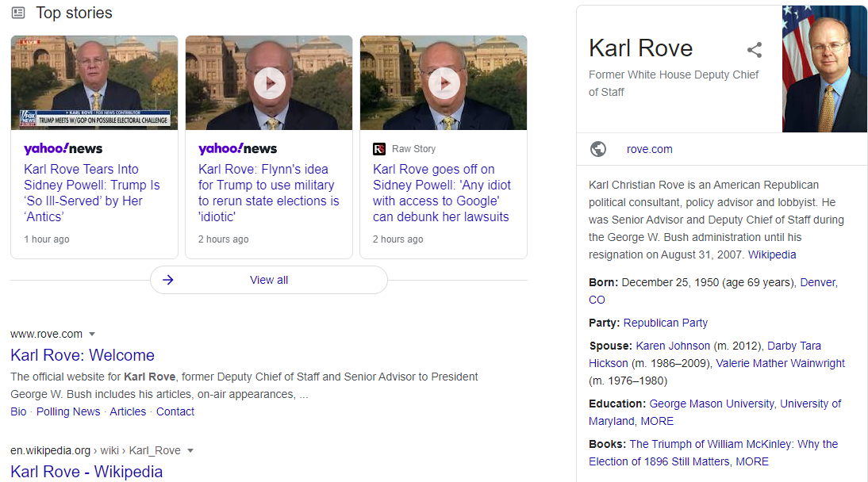
Task: Open the Valerie Mather Wainwright link
Action: pos(780,364)
